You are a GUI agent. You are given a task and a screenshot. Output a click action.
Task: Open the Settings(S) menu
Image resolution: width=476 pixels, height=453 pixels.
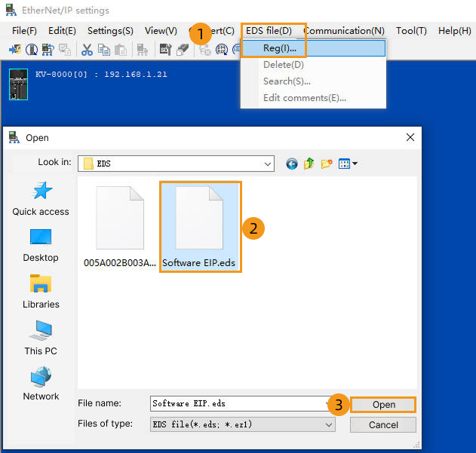point(110,31)
